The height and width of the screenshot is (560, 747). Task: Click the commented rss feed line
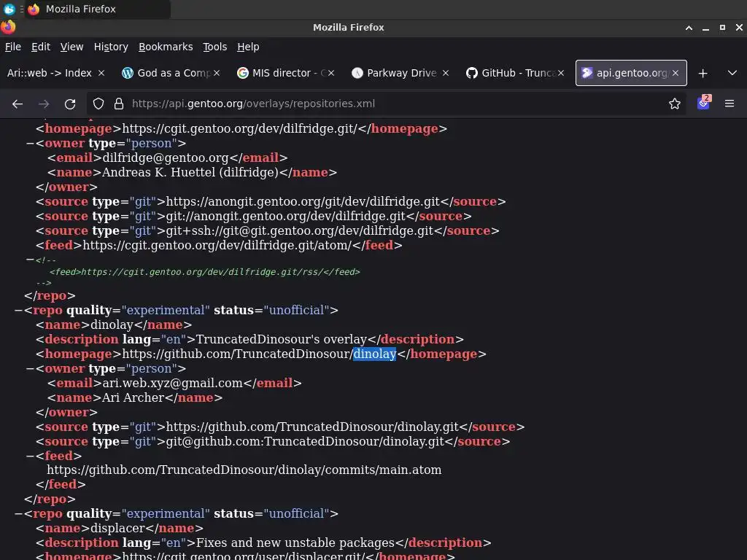(205, 272)
